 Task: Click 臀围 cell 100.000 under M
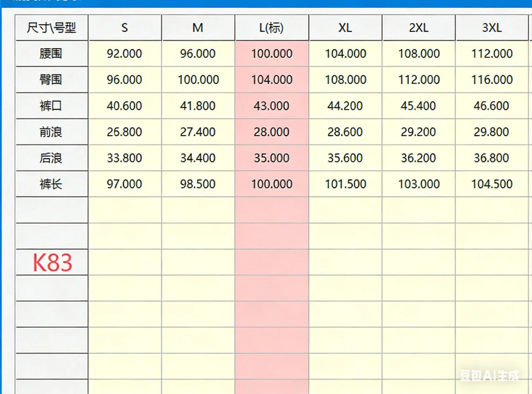(x=198, y=79)
